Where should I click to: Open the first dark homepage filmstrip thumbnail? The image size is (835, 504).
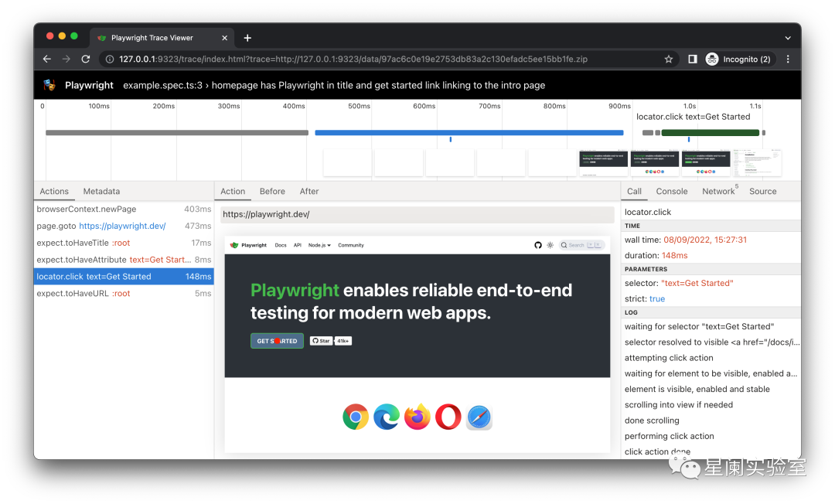point(603,163)
